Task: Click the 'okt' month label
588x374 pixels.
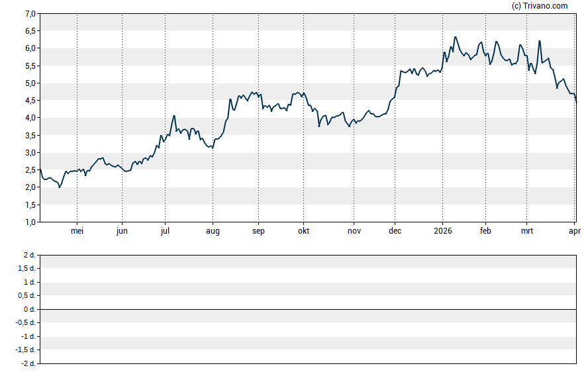Action: coord(304,231)
